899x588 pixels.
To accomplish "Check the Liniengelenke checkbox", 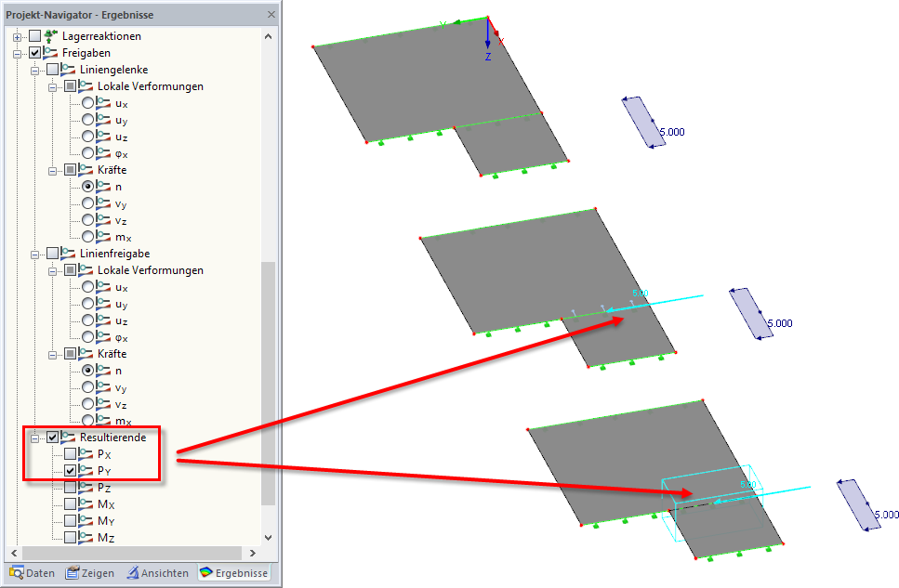I will (53, 70).
